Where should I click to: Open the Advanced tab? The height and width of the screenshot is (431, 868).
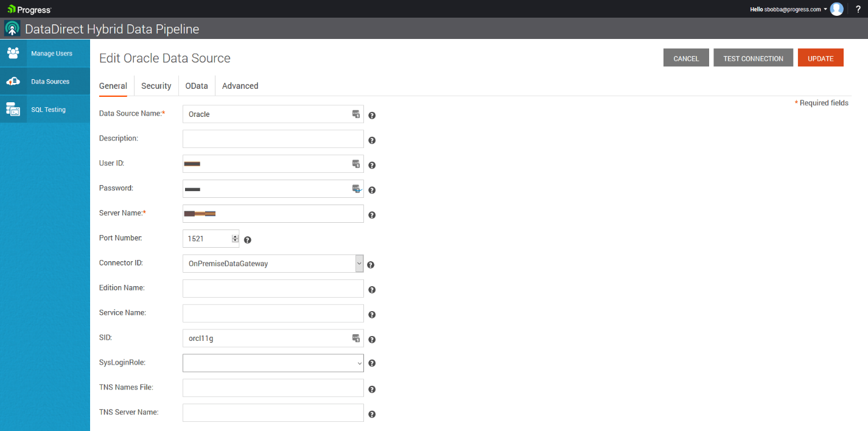[240, 86]
